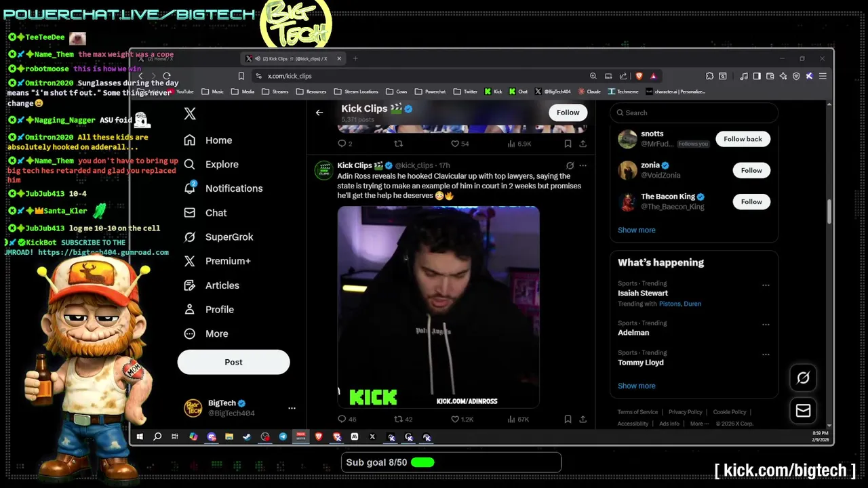Click the X search field
Image resolution: width=868 pixels, height=488 pixels.
click(694, 113)
